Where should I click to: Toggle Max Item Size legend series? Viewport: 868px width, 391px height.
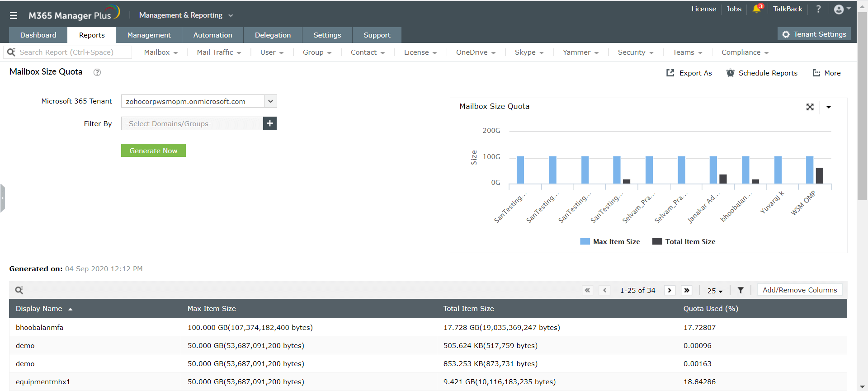click(610, 242)
